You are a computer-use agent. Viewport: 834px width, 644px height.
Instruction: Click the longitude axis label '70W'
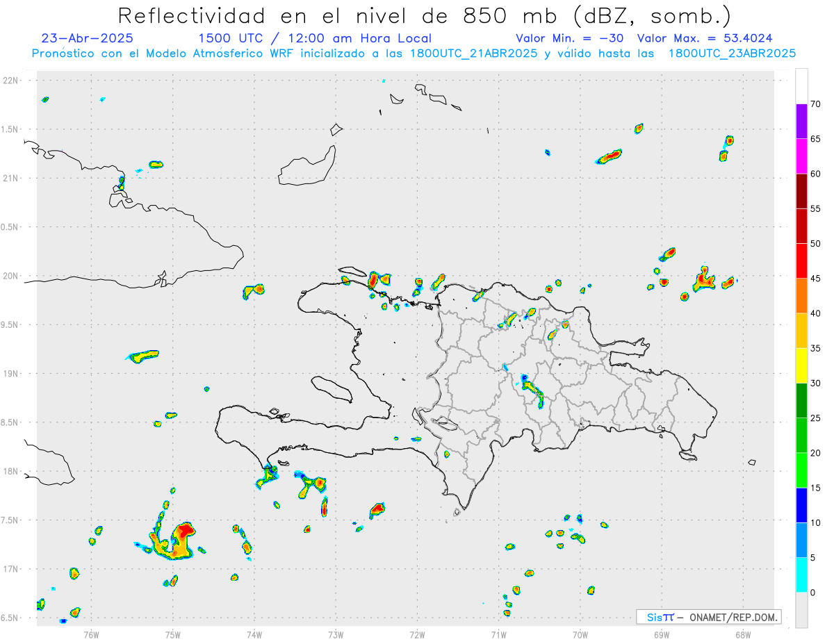(x=580, y=635)
